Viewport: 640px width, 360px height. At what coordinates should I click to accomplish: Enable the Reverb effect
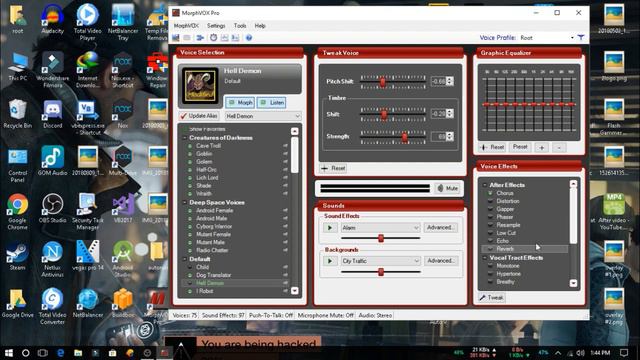(490, 249)
